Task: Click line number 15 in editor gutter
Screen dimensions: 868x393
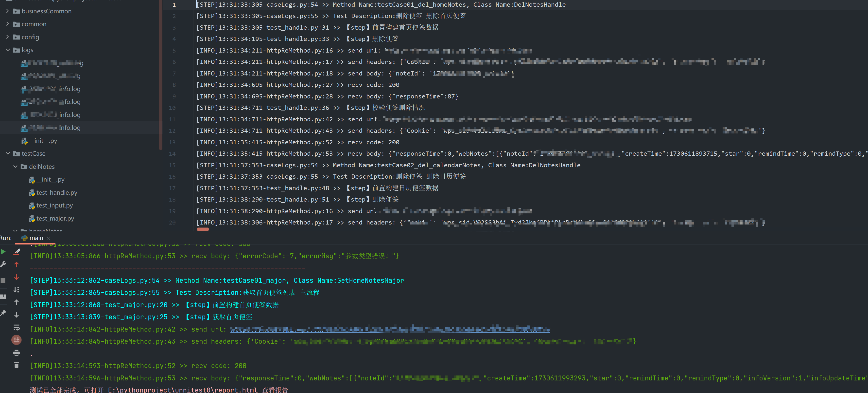Action: pos(172,165)
